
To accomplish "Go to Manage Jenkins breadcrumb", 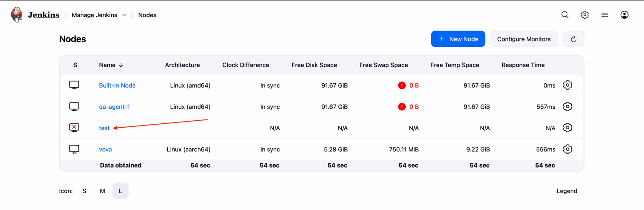I will [x=94, y=15].
